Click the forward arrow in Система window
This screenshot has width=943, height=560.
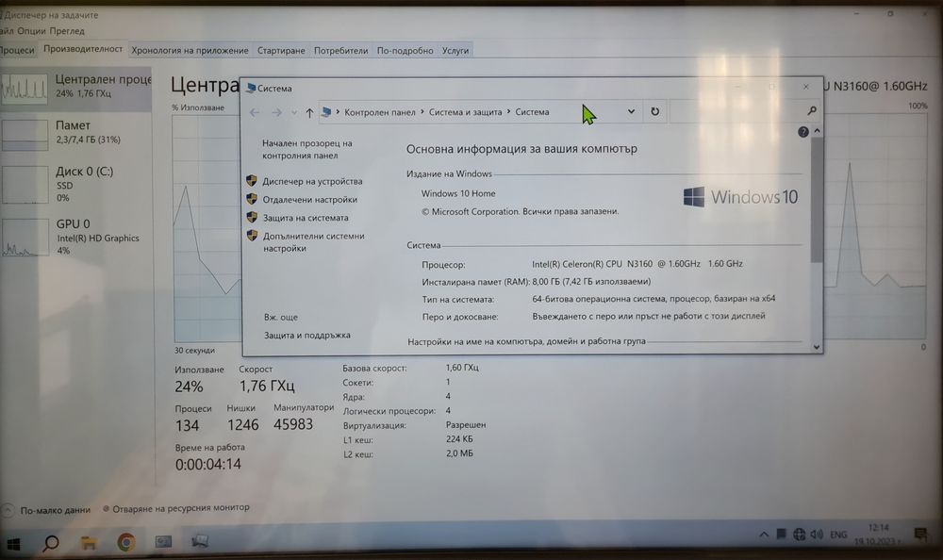click(x=276, y=112)
